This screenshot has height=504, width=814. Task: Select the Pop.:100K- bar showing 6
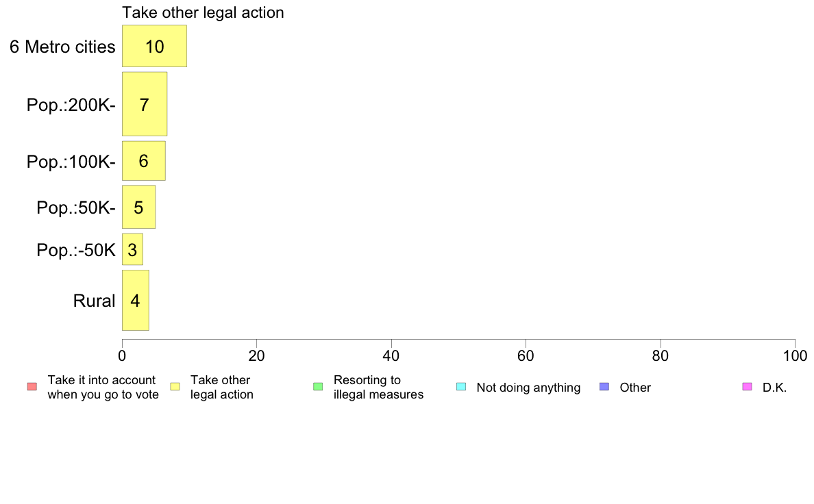pos(144,161)
